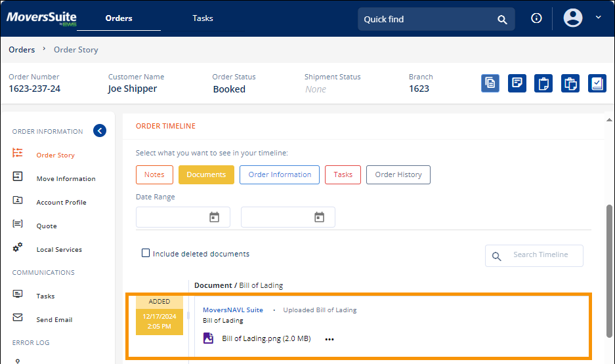Click the ERROR LOG section label
This screenshot has height=364, width=615.
31,343
